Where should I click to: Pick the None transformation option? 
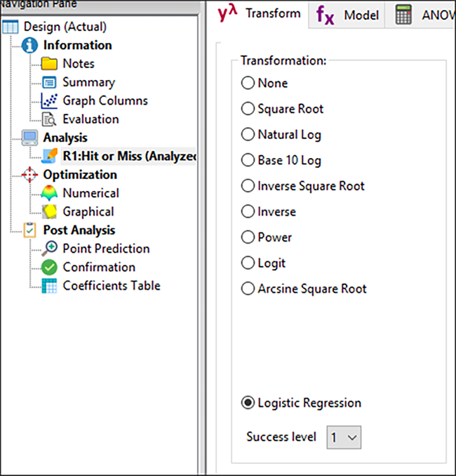coord(248,83)
